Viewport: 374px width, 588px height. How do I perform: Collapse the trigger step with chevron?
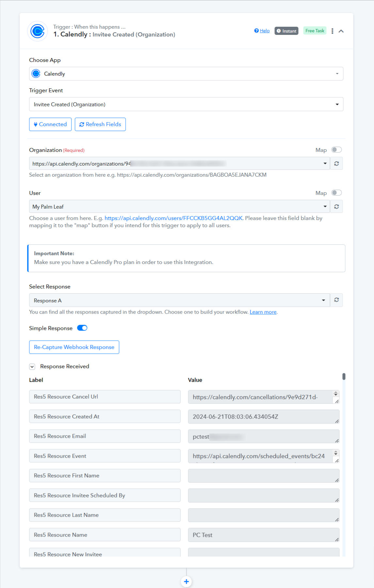point(341,31)
